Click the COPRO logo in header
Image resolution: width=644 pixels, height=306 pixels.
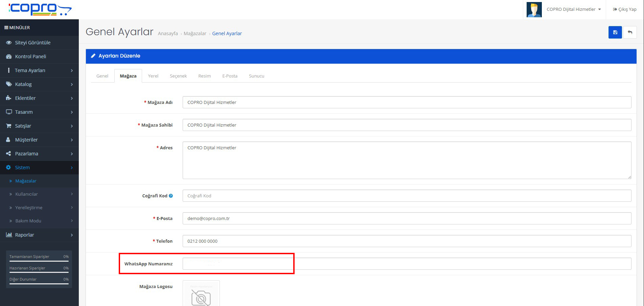40,9
